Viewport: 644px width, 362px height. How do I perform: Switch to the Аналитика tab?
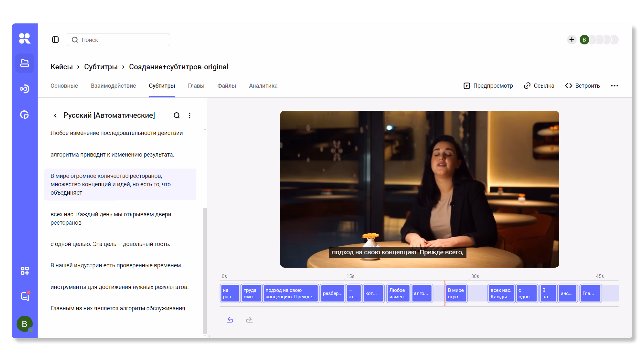pos(263,86)
